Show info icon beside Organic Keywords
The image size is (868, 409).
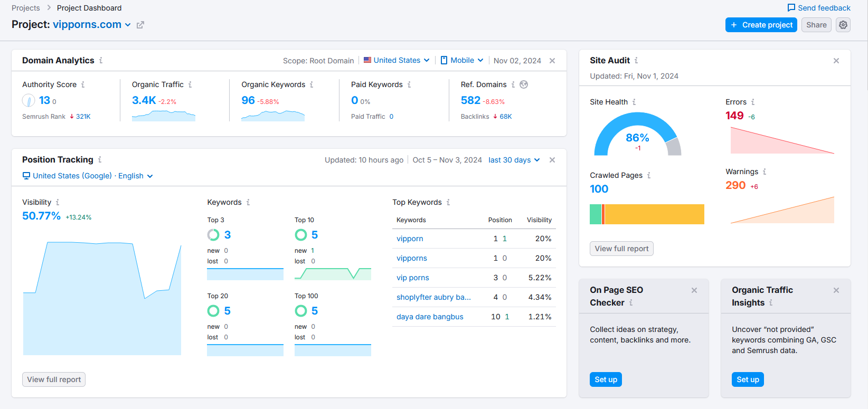tap(312, 84)
